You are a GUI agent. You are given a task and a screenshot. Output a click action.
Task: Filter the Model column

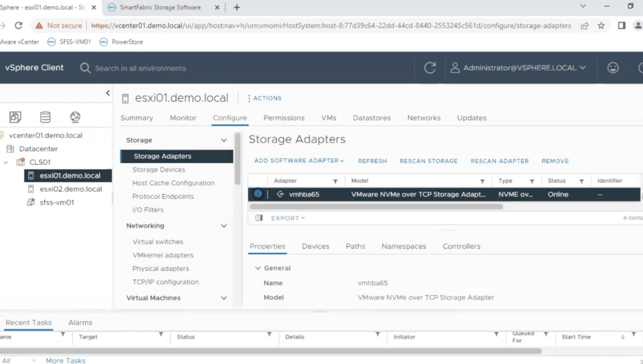pos(483,181)
